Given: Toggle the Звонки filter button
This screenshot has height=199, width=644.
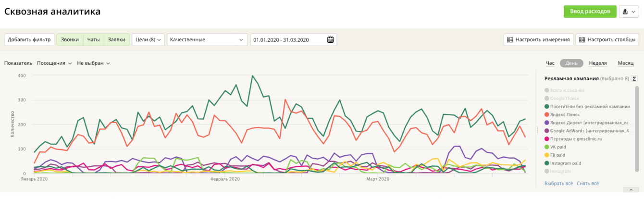Looking at the screenshot, I should point(70,40).
